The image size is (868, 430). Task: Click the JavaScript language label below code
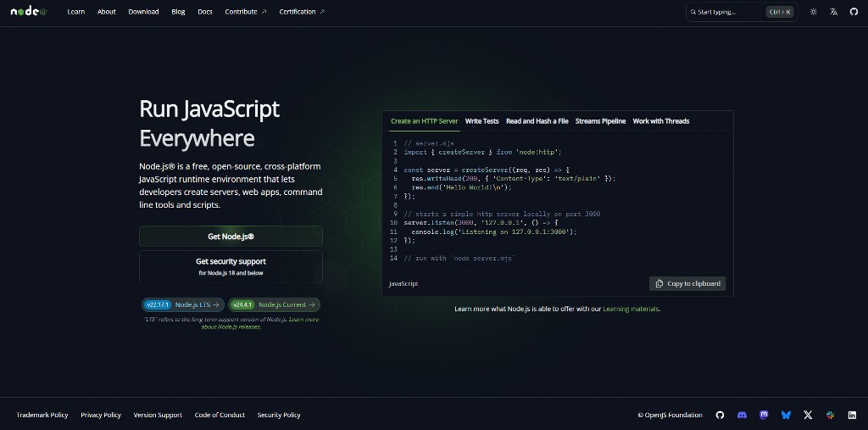403,284
